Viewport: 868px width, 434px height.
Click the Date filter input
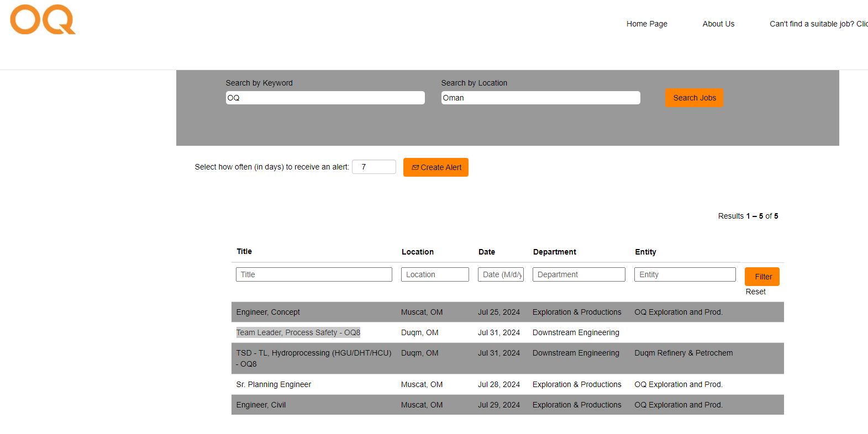(501, 274)
